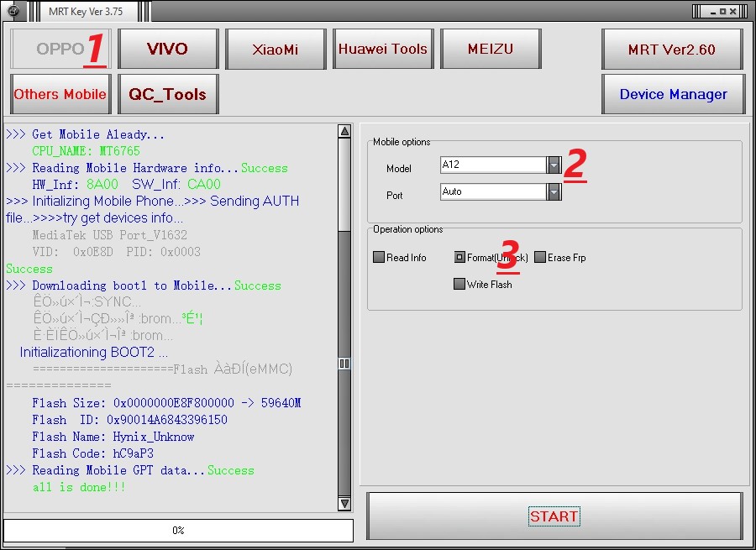Expand the Model dropdown arrow
The image size is (756, 550).
[554, 165]
